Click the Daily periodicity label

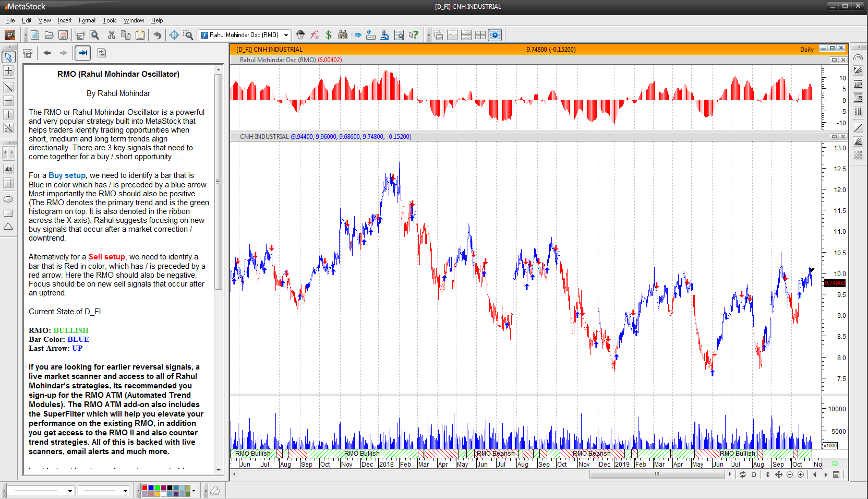point(806,50)
